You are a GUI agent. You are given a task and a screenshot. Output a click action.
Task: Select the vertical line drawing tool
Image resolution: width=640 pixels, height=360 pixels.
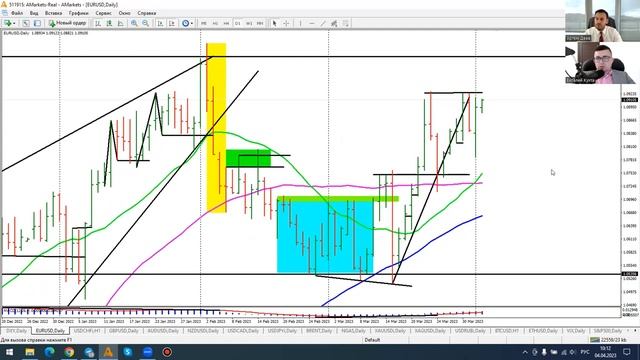300,23
